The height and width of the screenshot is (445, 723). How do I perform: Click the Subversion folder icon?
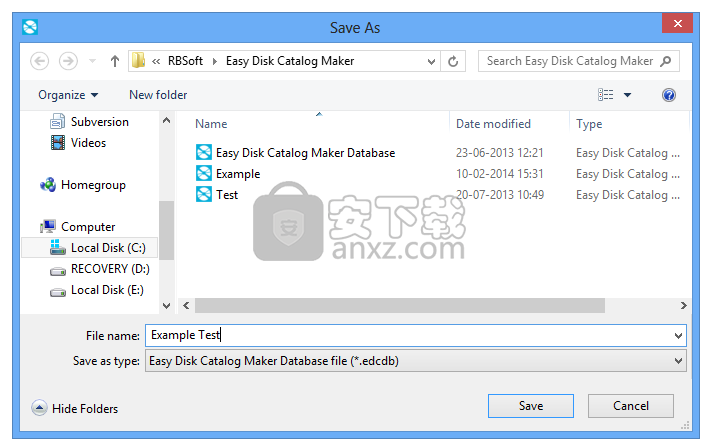57,122
